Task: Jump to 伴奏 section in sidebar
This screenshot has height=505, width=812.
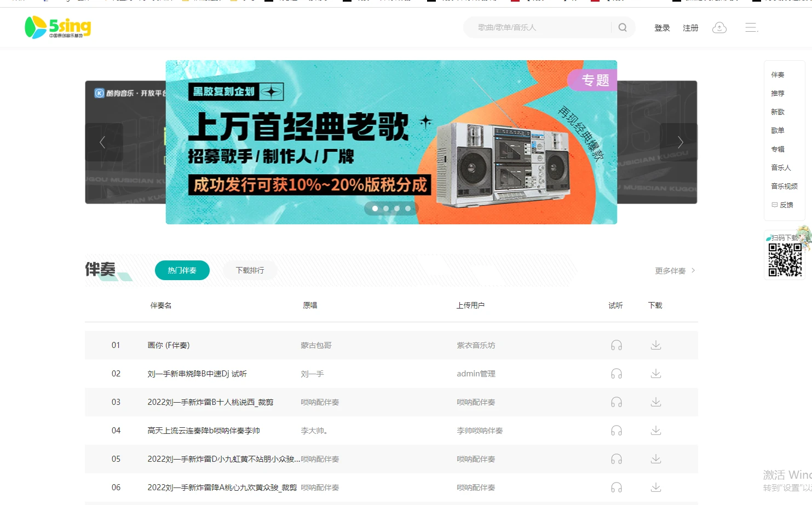Action: coord(778,75)
